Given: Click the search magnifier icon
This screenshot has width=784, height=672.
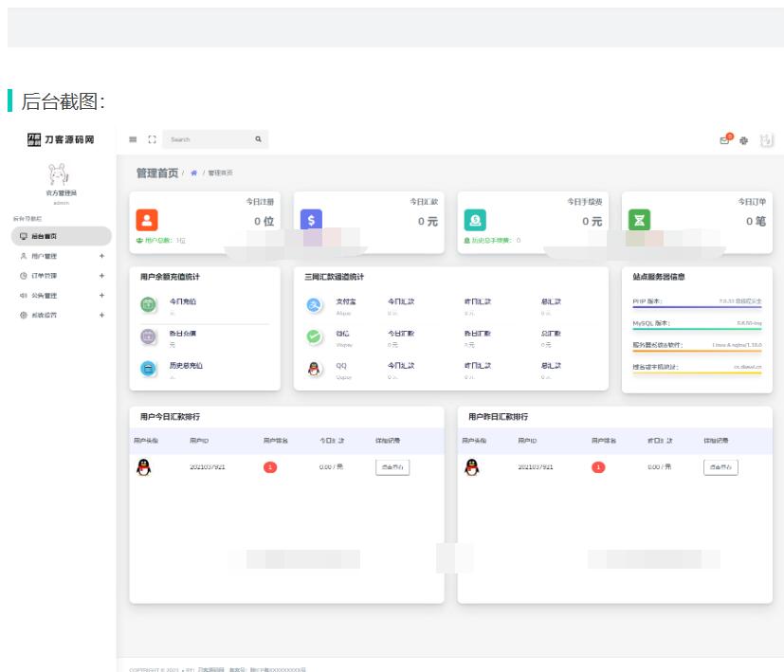Looking at the screenshot, I should coord(258,139).
